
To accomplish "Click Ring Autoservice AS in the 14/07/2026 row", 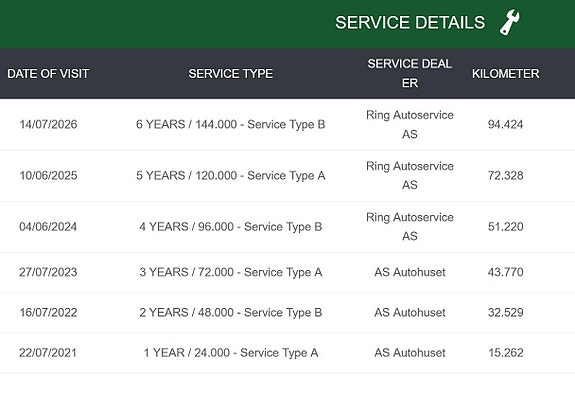I will click(x=410, y=125).
